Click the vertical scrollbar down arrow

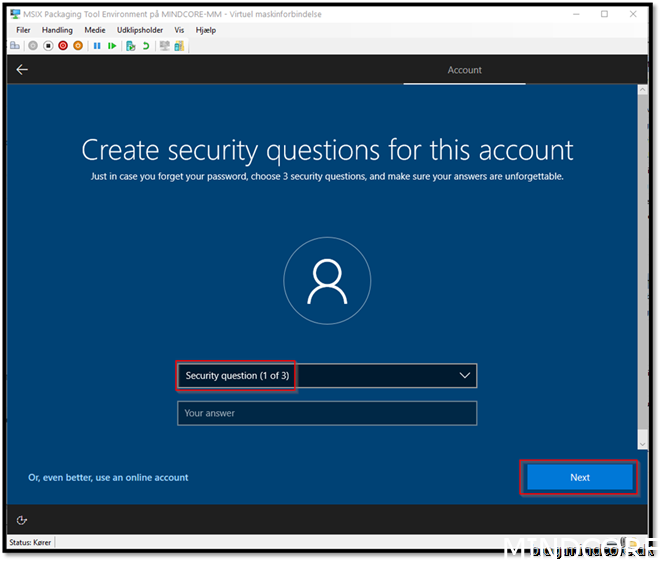pos(643,442)
